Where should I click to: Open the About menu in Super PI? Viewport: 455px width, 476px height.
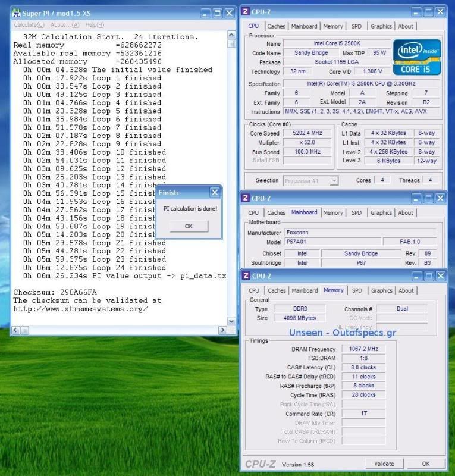[x=65, y=25]
